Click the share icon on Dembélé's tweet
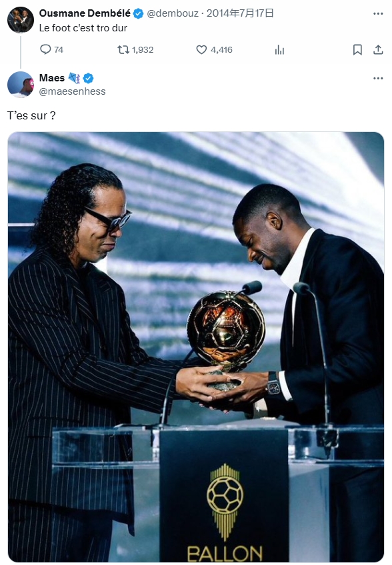Viewport: 392px width, 565px height. tap(378, 49)
